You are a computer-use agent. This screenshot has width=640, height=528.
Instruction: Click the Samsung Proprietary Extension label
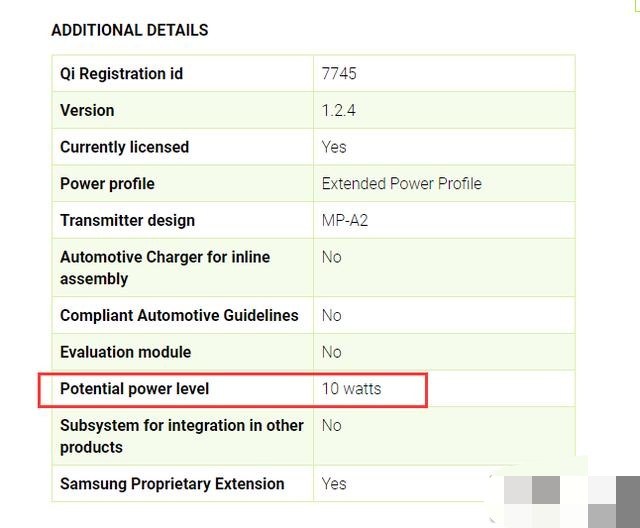(x=172, y=484)
